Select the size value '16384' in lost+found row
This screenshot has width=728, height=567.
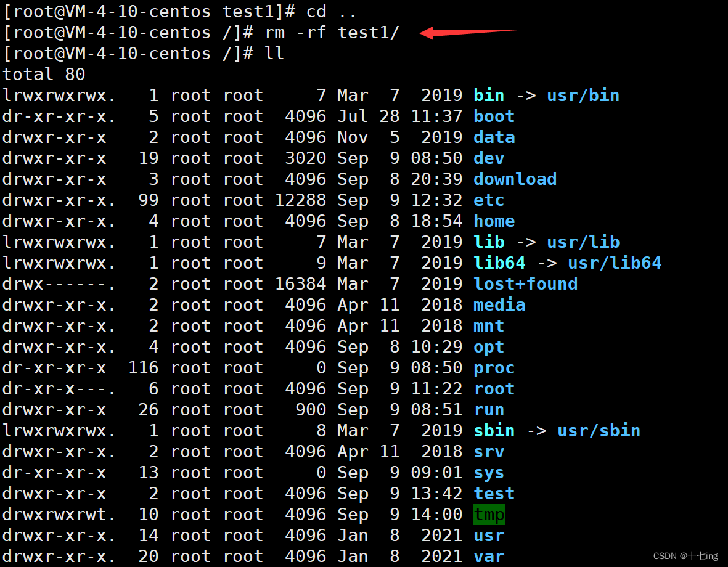pos(300,283)
